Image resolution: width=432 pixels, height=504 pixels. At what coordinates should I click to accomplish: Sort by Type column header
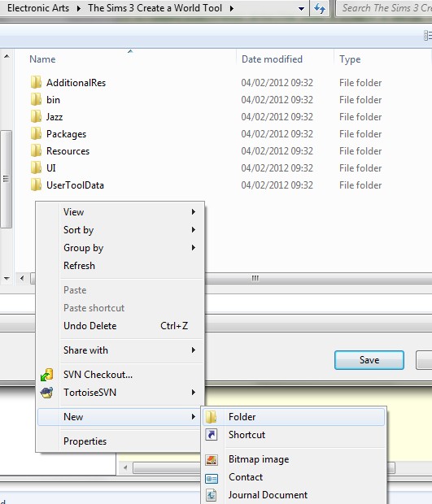point(350,59)
